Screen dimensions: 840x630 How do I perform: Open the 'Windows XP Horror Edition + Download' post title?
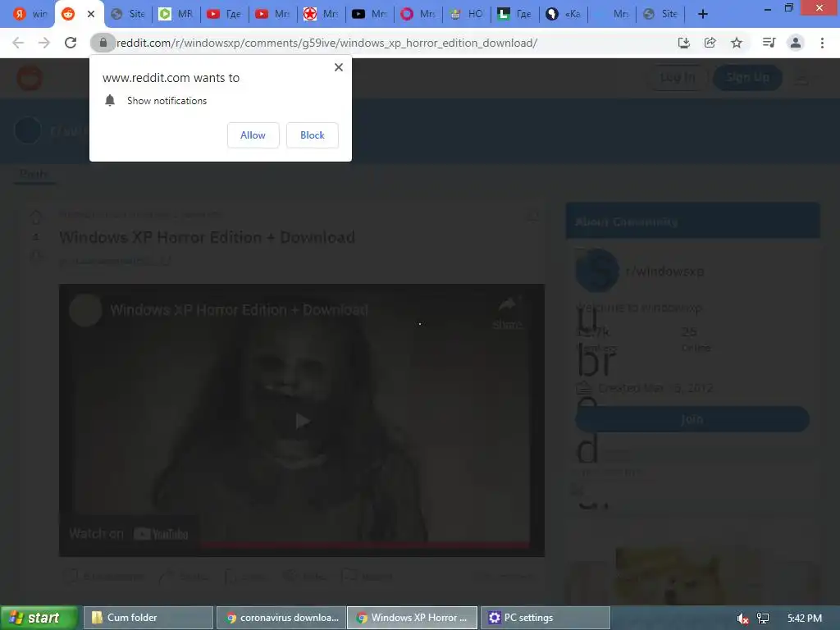click(207, 237)
